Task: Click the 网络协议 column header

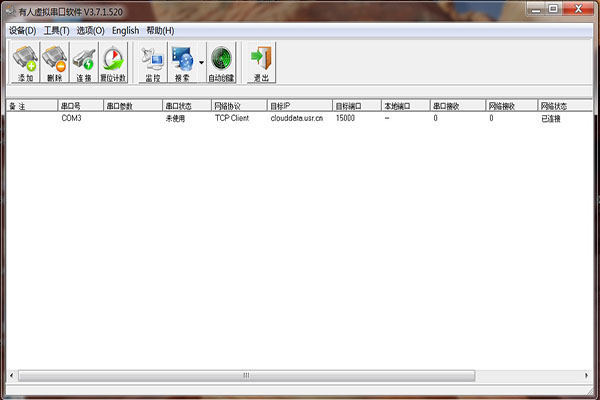Action: pos(238,105)
